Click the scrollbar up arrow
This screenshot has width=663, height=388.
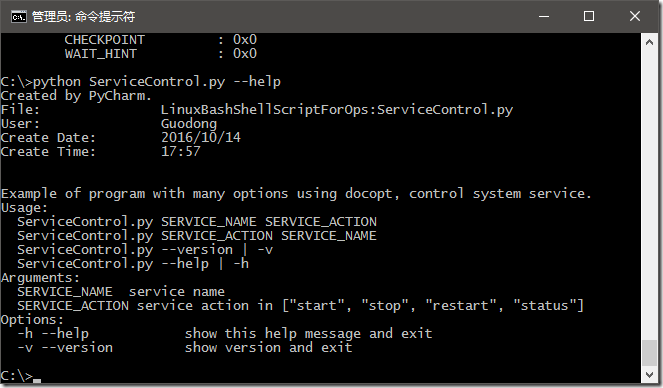click(649, 42)
